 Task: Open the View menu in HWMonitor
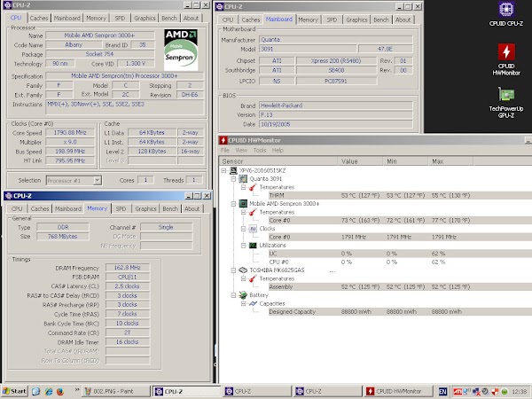pos(241,150)
